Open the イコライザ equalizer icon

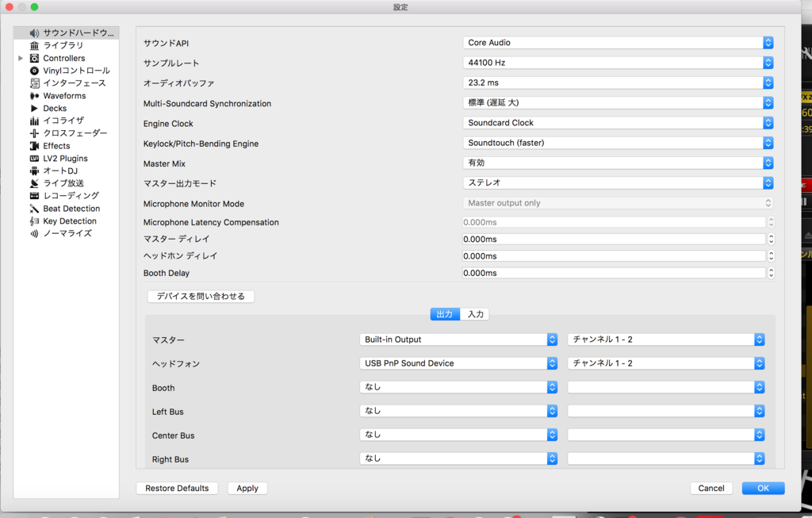(x=34, y=121)
